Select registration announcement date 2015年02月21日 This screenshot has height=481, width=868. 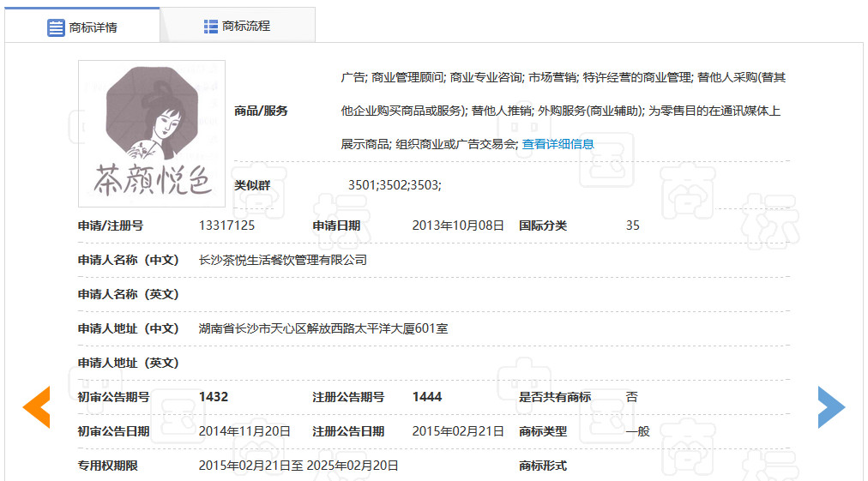458,431
